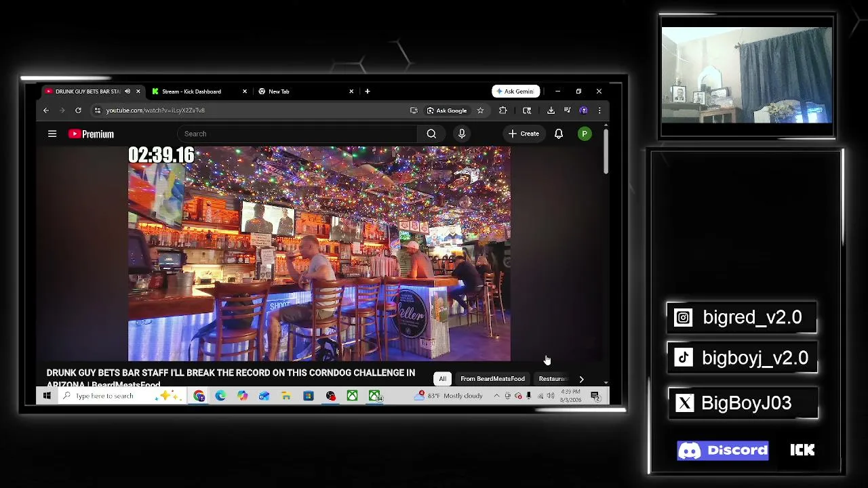Viewport: 868px width, 488px height.
Task: Open the Copilot icon on the taskbar
Action: click(242, 396)
